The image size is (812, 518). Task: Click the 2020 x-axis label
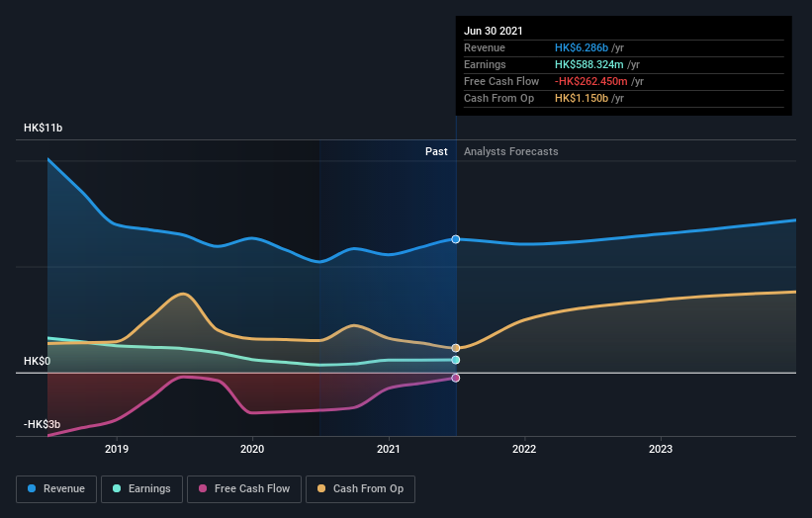(x=252, y=449)
